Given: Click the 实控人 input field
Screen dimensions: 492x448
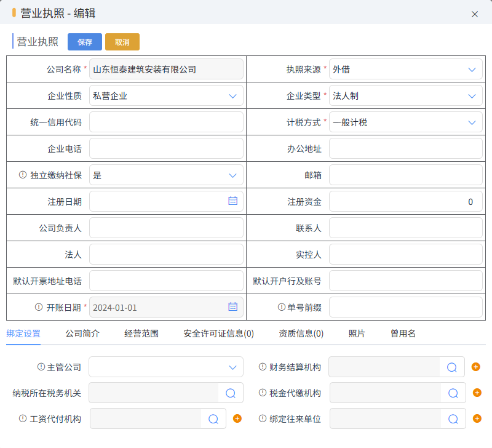Looking at the screenshot, I should [x=405, y=254].
